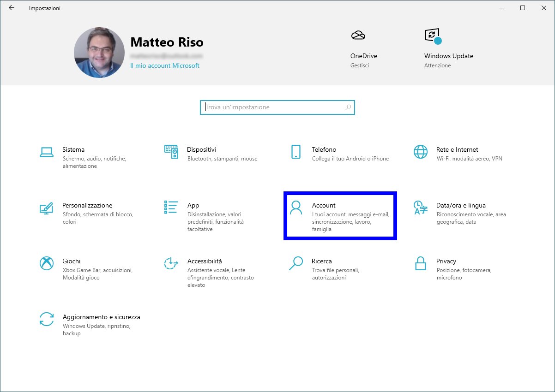
Task: Open the Privacy padlock icon
Action: 421,263
